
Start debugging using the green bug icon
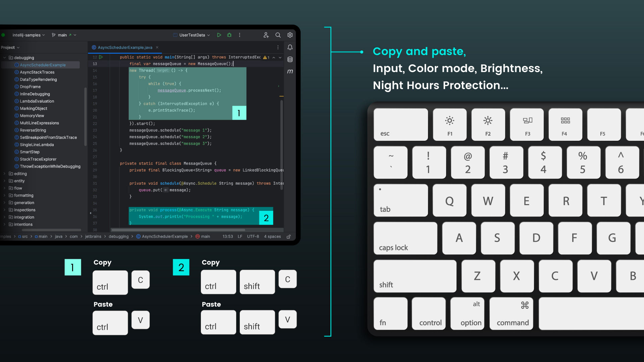[229, 35]
